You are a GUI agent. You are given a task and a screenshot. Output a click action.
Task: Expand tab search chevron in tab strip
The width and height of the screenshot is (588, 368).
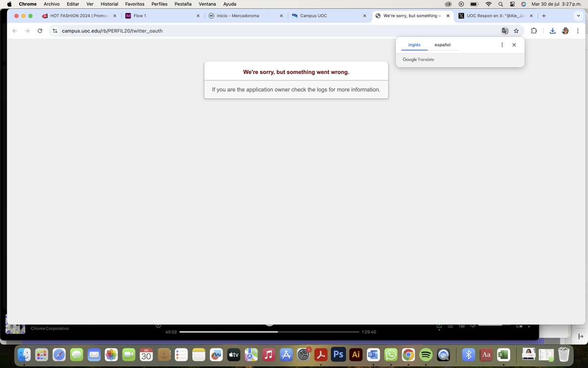point(578,16)
